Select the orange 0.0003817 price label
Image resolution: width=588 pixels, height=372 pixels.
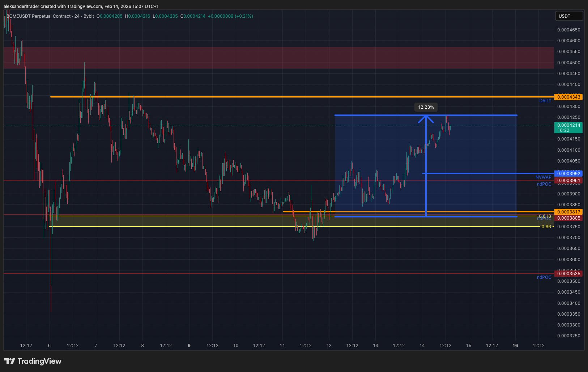[x=568, y=212]
